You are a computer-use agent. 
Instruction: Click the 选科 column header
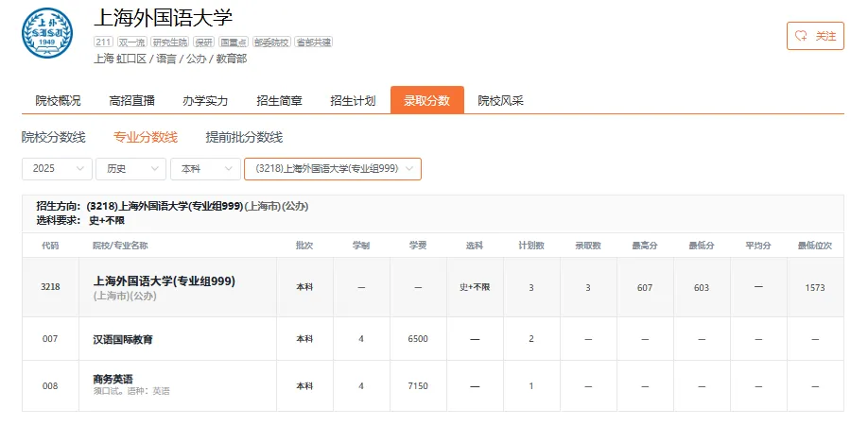[x=475, y=246]
